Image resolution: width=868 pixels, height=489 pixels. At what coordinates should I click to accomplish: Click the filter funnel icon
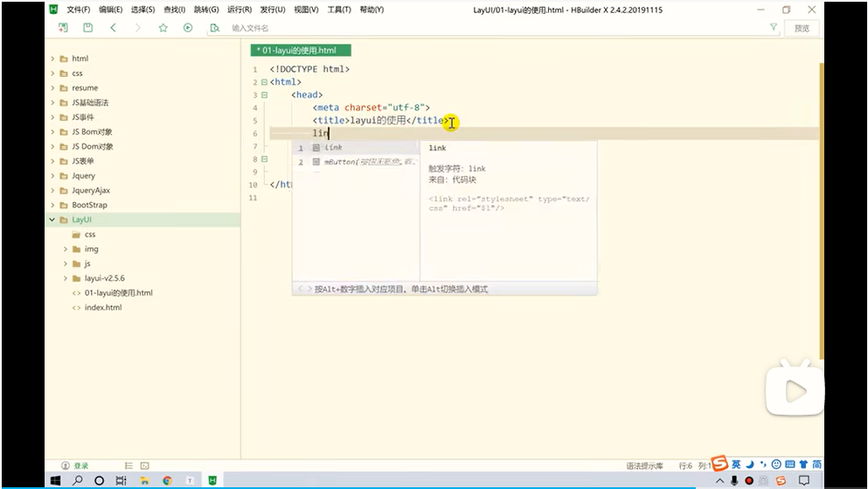click(774, 27)
